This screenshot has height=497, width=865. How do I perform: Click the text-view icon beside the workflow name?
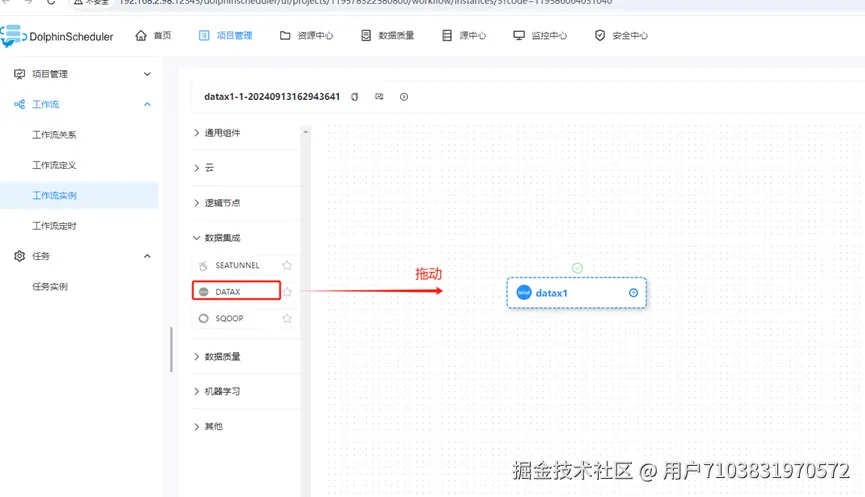click(x=379, y=97)
